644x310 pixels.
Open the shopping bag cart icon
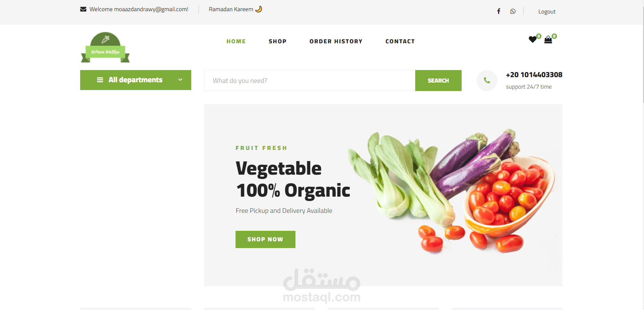click(548, 40)
